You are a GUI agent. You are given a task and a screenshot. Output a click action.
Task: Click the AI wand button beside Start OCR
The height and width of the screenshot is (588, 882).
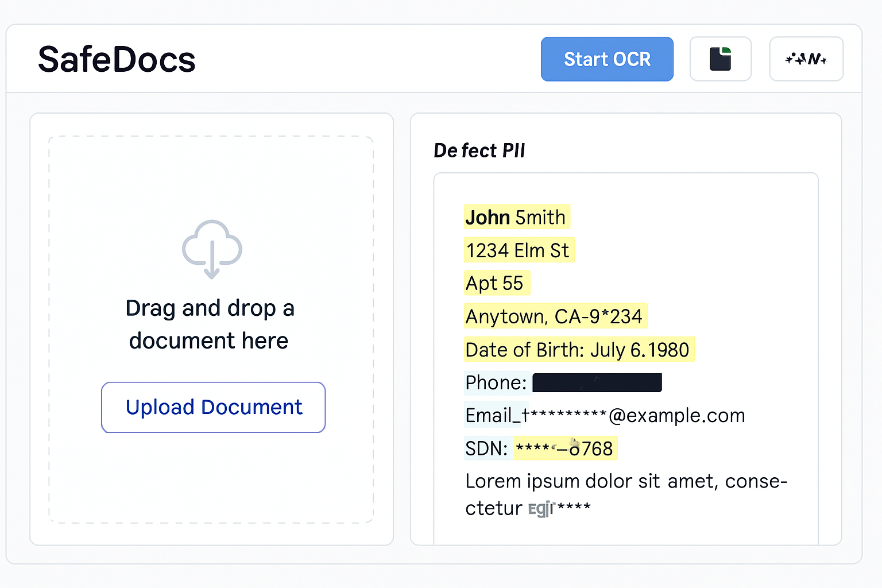pyautogui.click(x=806, y=59)
